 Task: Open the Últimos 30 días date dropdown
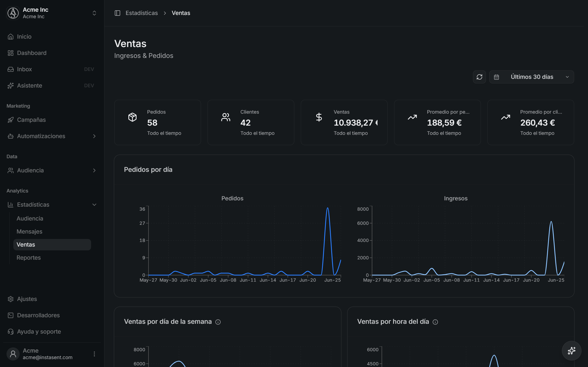click(x=531, y=77)
